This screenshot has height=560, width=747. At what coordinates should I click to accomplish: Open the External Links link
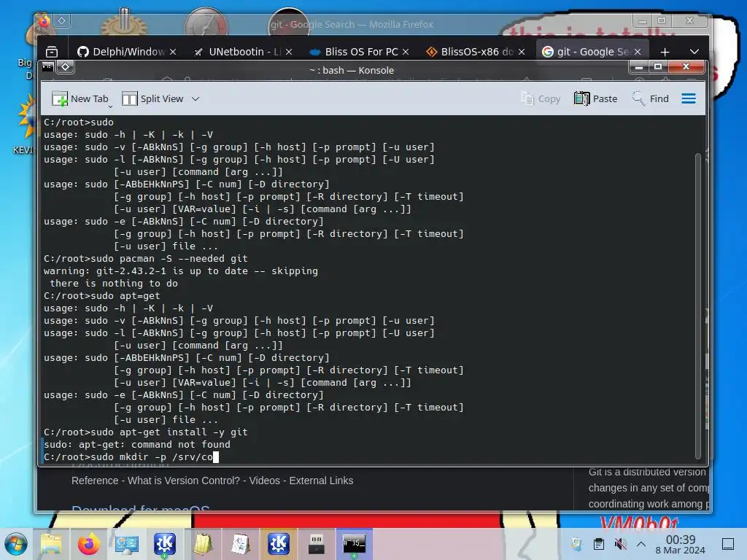(321, 481)
